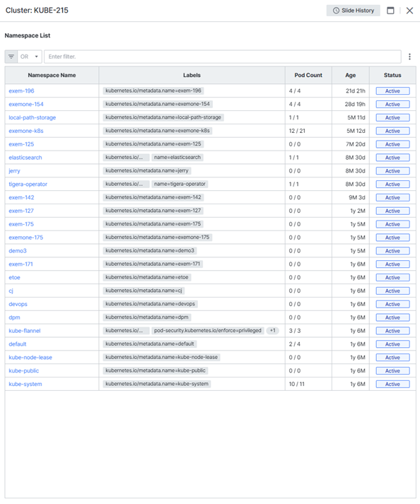Click Active status badge for exemone-k8s
420x504 pixels.
pyautogui.click(x=392, y=131)
